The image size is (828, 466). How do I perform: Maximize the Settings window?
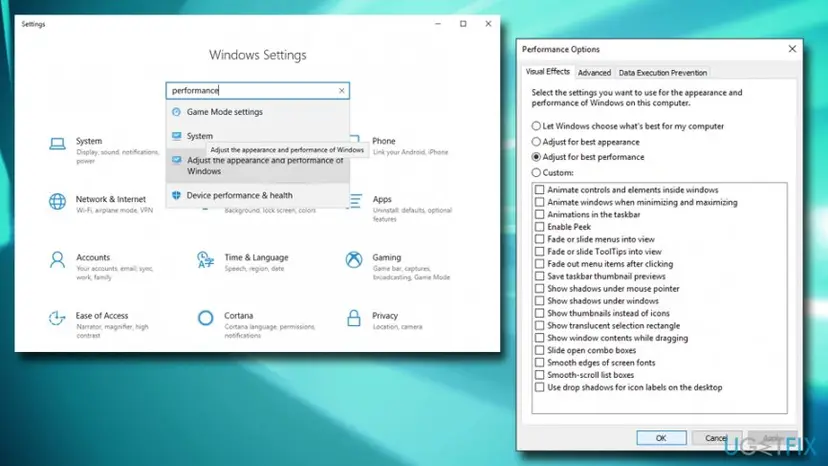coord(463,24)
